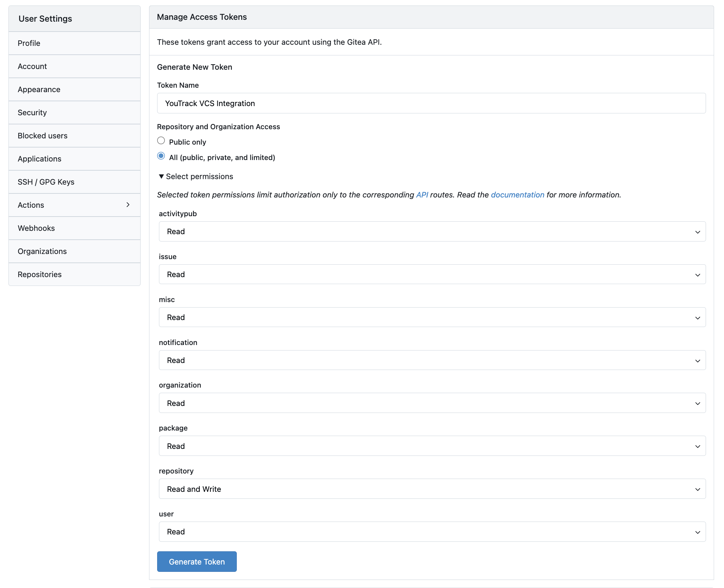This screenshot has height=588, width=724.
Task: Click the Generate Token button
Action: [x=196, y=561]
